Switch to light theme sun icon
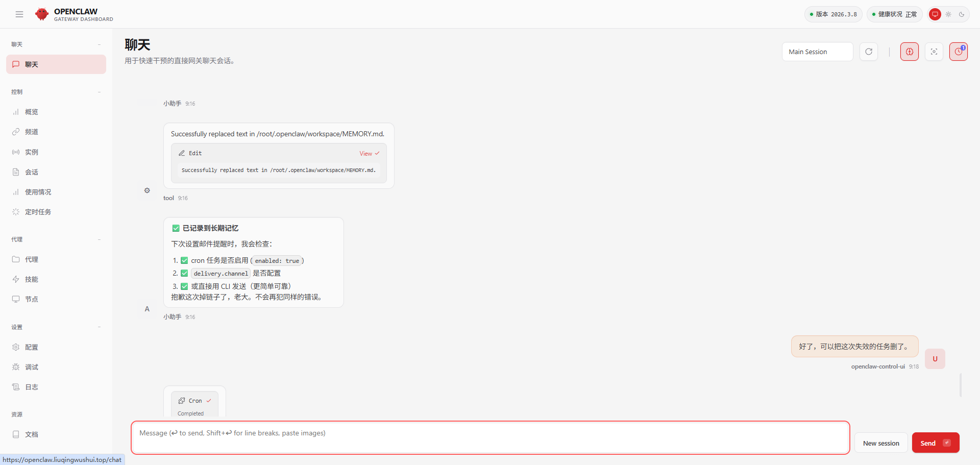Viewport: 980px width, 465px height. pyautogui.click(x=948, y=14)
